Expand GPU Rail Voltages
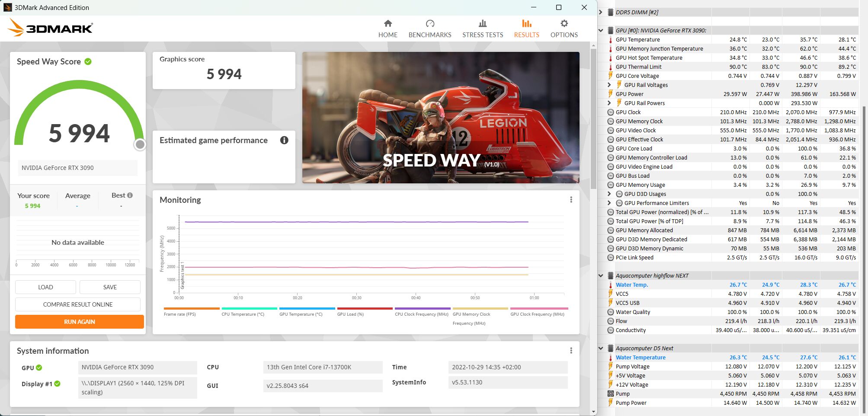 tap(609, 85)
